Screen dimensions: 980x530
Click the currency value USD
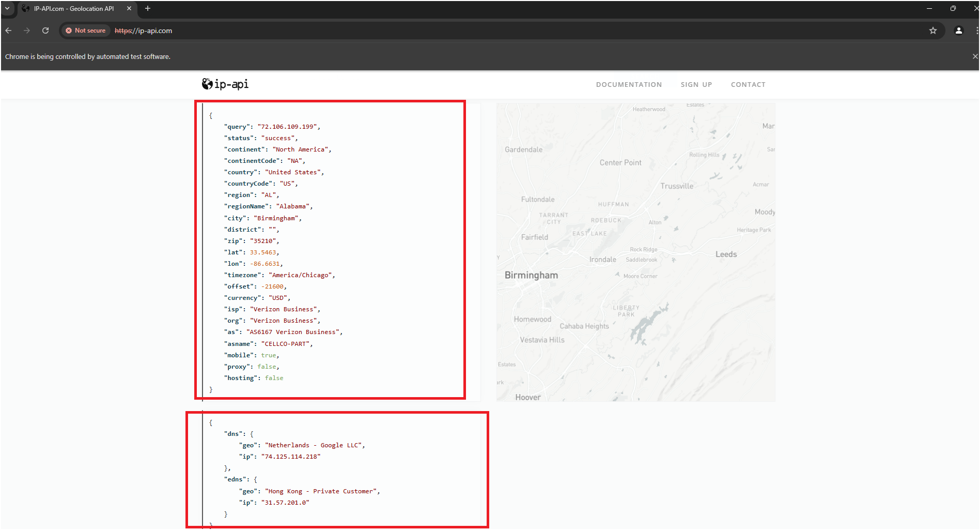pos(278,298)
